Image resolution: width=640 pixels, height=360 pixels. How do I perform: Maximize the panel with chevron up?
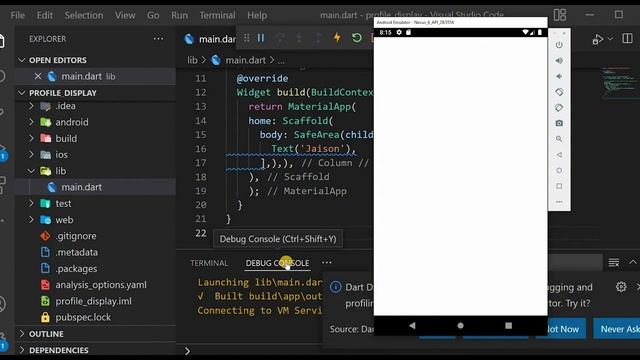[633, 262]
